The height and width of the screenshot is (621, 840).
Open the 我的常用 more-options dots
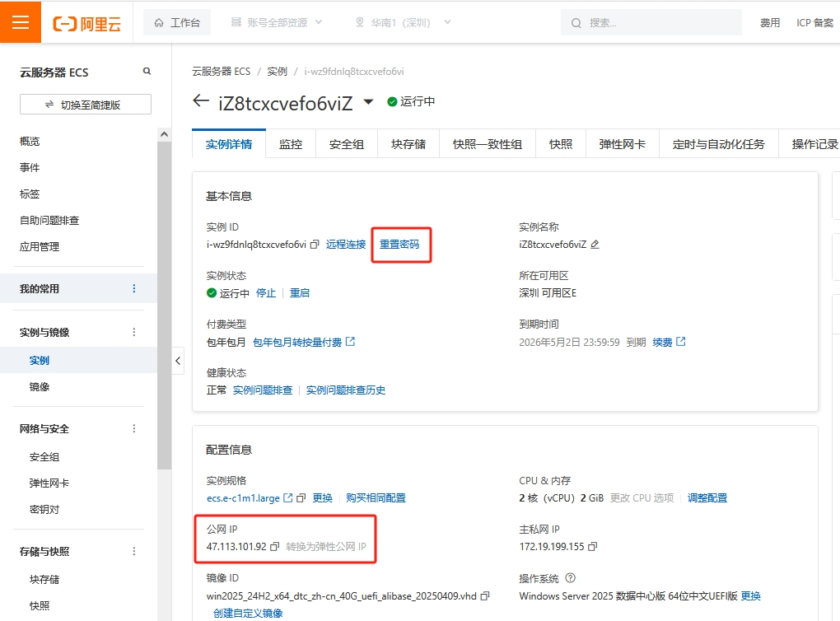[x=134, y=289]
